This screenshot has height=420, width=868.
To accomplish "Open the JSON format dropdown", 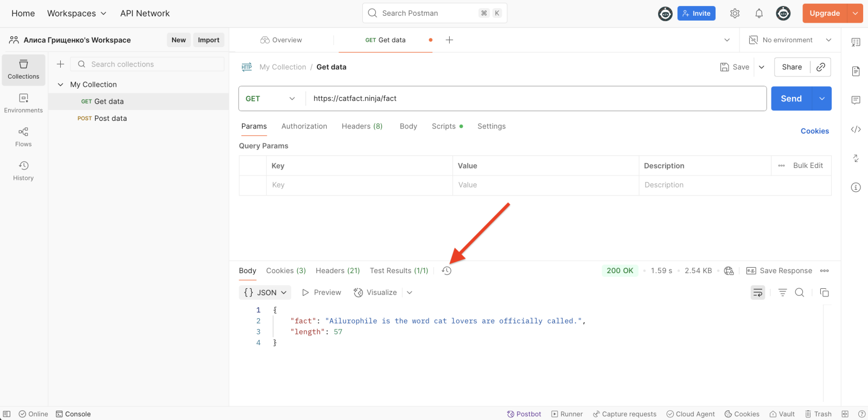I will [x=265, y=293].
